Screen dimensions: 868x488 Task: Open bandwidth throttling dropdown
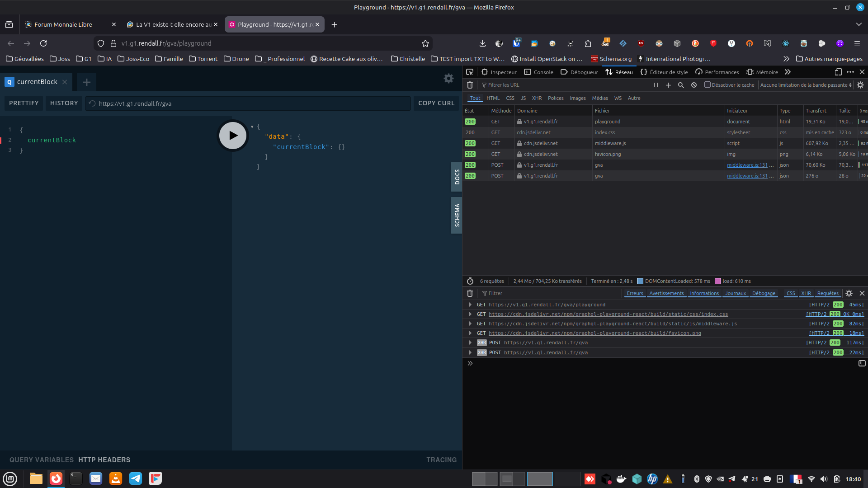(x=806, y=85)
